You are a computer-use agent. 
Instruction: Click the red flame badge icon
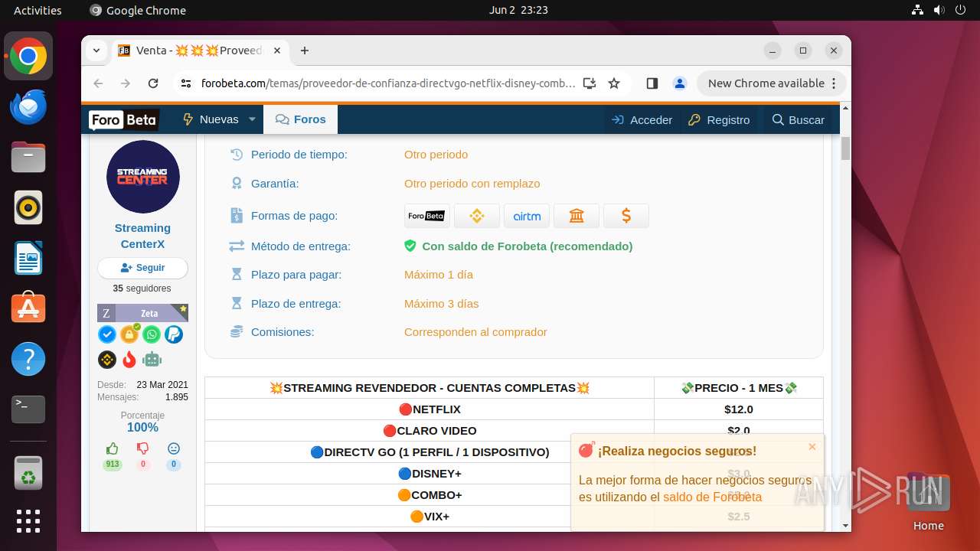pyautogui.click(x=129, y=359)
